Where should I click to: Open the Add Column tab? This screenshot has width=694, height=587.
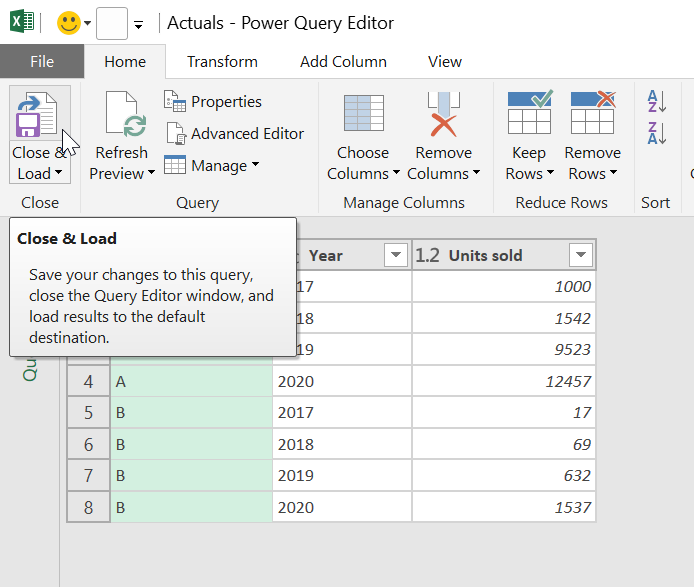point(343,62)
